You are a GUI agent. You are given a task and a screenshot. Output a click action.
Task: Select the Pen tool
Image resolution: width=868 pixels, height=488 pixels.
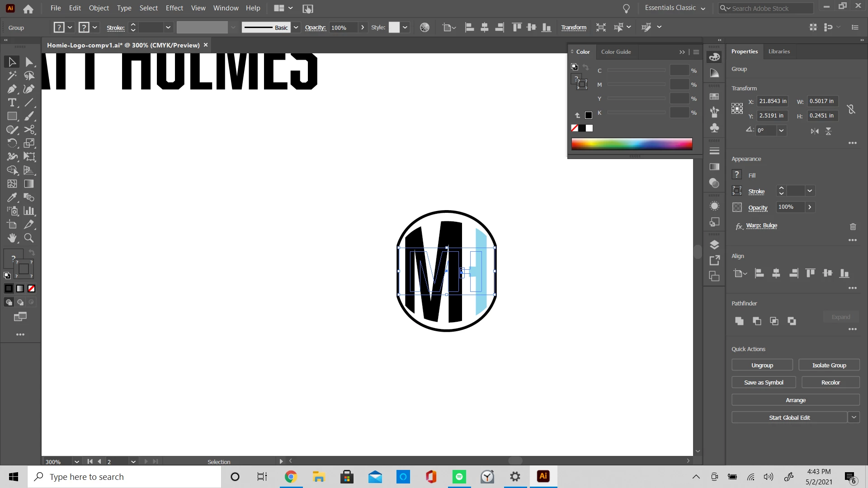(12, 89)
